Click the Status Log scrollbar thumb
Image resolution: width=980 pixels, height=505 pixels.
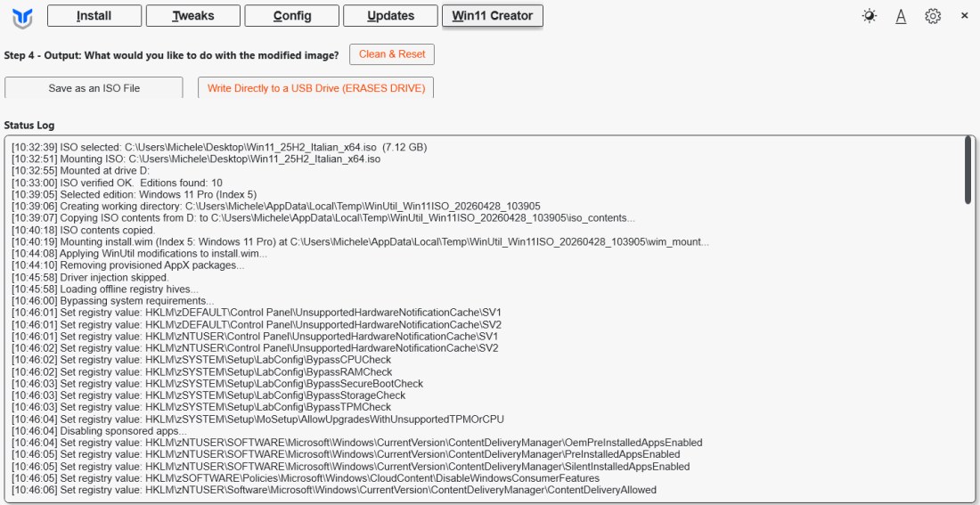pos(968,170)
